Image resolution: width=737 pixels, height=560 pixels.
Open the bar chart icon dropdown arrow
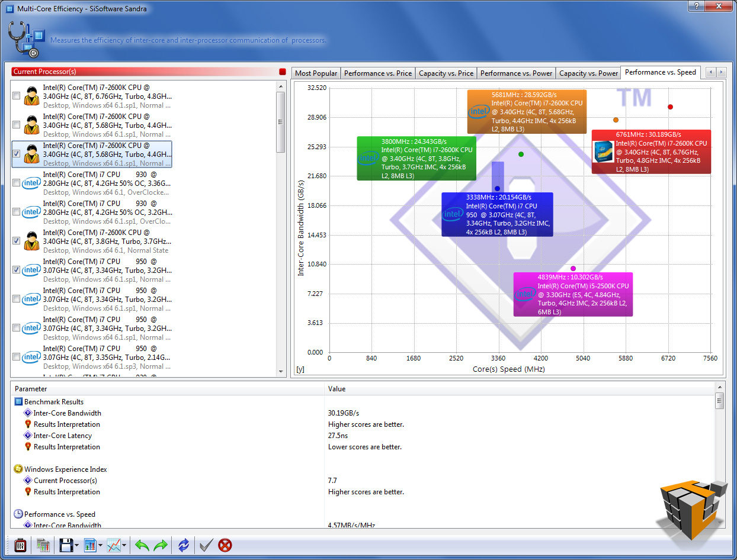(101, 546)
